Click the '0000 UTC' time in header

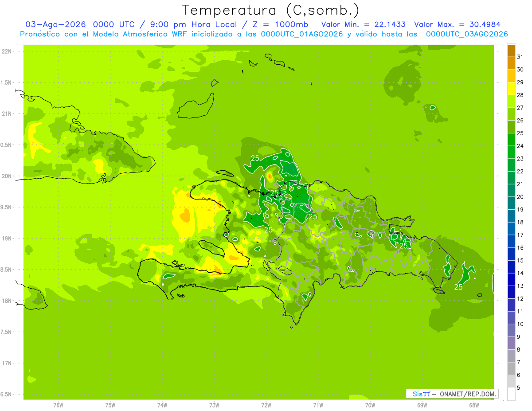click(x=114, y=24)
